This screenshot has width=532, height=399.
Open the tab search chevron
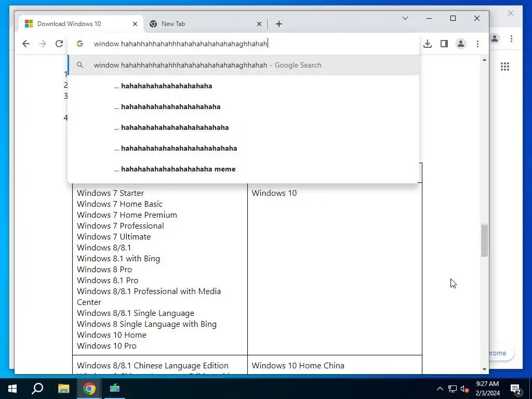coord(405,18)
